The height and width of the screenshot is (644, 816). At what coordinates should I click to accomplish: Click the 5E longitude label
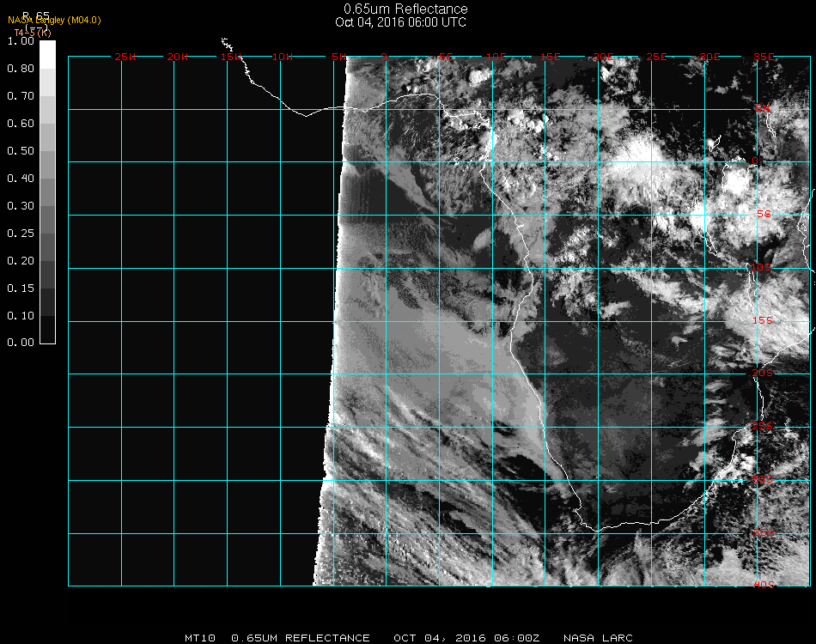[x=446, y=57]
